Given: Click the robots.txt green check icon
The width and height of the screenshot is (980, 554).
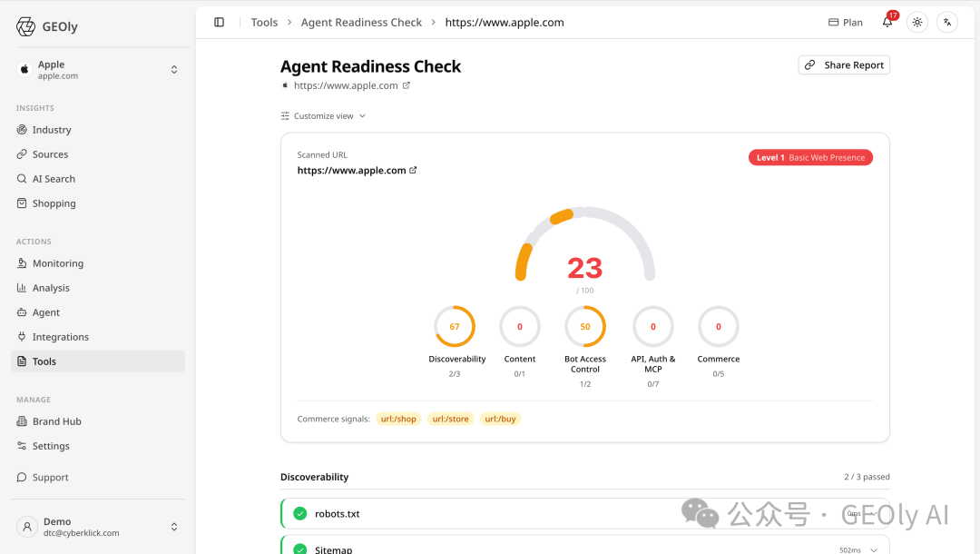Looking at the screenshot, I should click(300, 513).
